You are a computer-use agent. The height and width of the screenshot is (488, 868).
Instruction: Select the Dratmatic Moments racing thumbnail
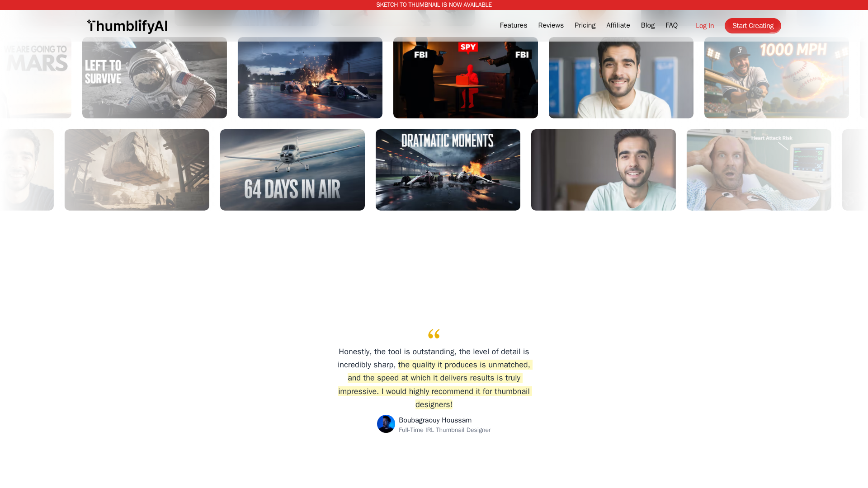pos(448,170)
